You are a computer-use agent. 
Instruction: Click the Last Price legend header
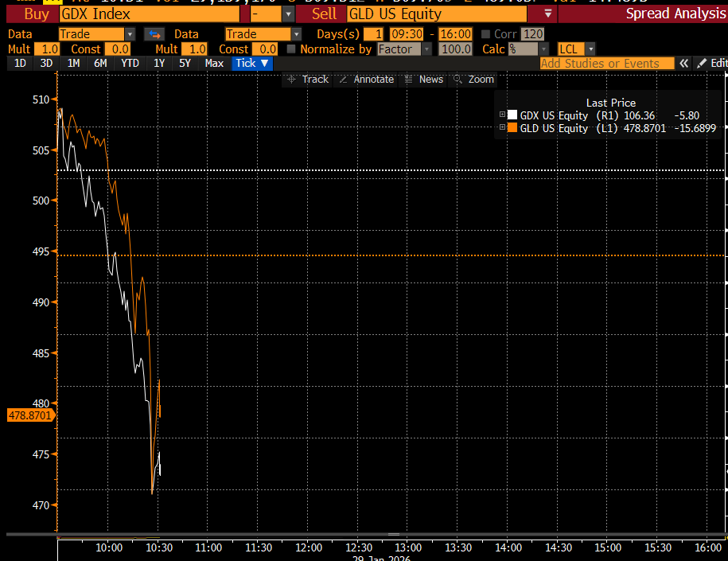[610, 103]
